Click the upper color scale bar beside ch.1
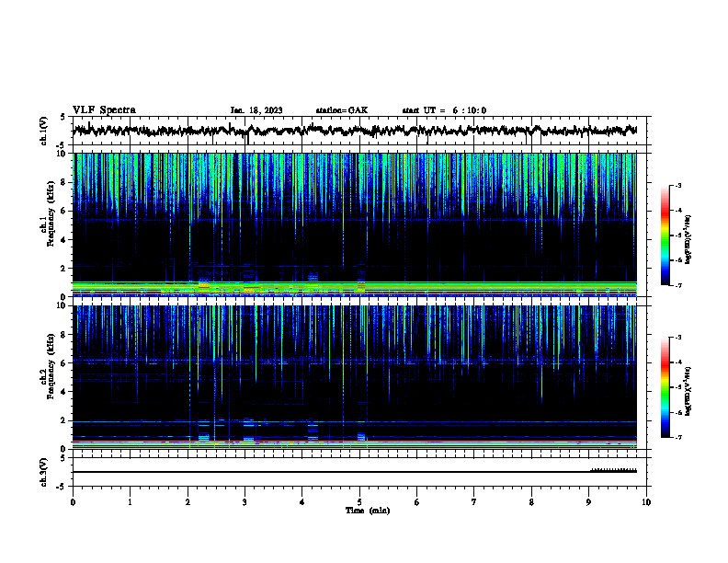Viewport: 728px width, 563px height. point(665,236)
